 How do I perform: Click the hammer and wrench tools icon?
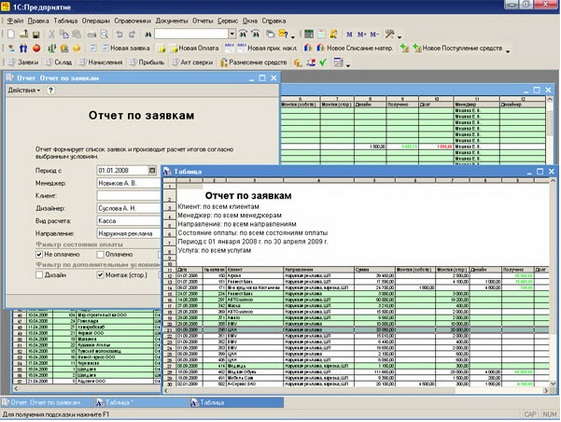click(389, 34)
